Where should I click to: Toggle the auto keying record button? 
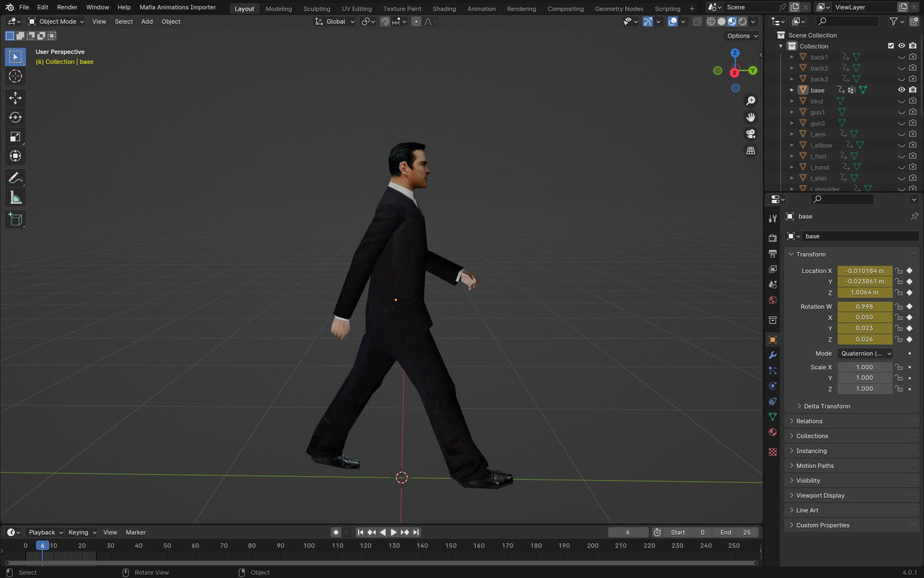coord(336,532)
